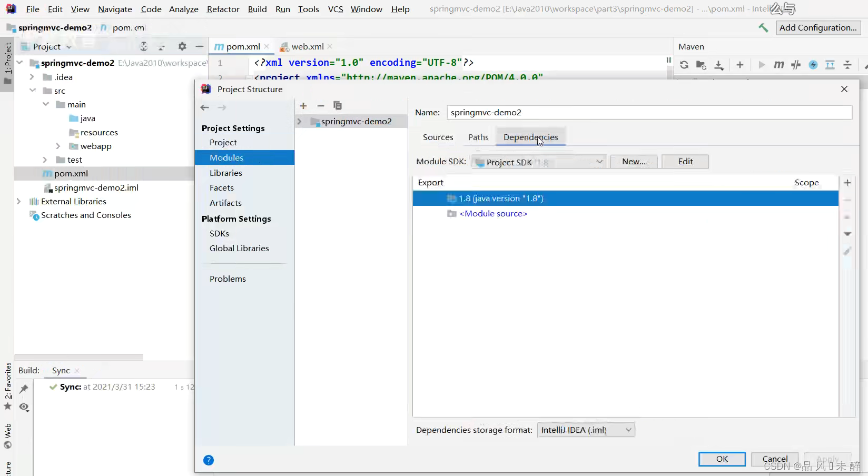Viewport: 868px width, 476px height.
Task: Run Maven build with the play icon
Action: click(762, 65)
